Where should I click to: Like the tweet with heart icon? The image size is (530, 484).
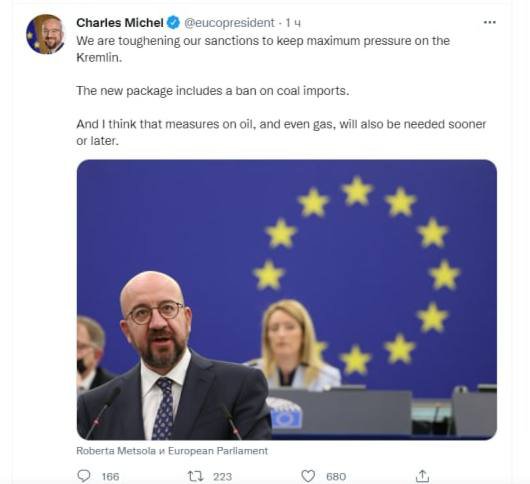click(308, 476)
